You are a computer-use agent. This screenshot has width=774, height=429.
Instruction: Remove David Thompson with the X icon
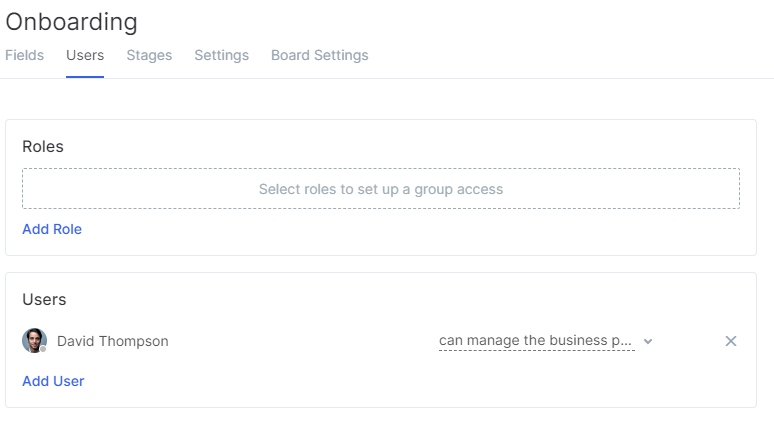[x=731, y=341]
